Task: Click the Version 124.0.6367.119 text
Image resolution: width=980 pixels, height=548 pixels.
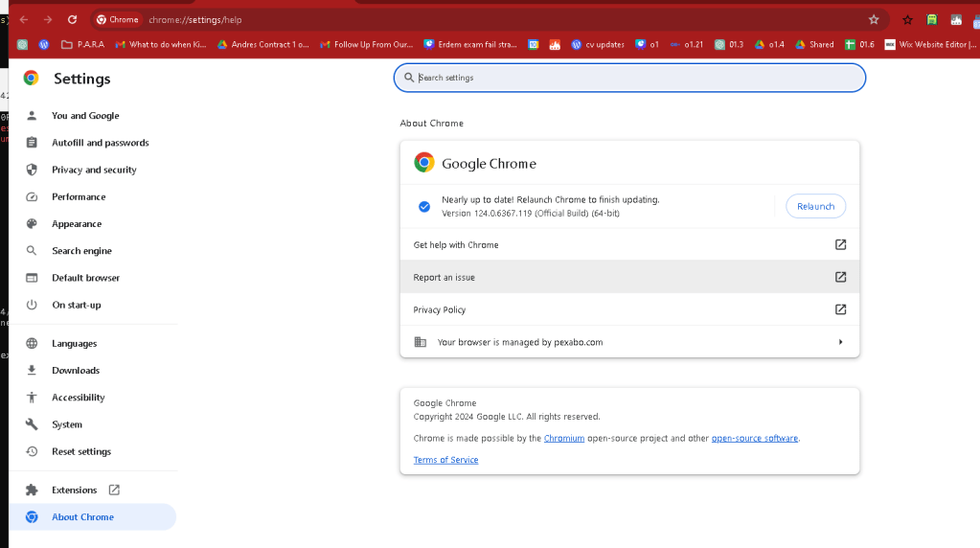Action: [531, 213]
